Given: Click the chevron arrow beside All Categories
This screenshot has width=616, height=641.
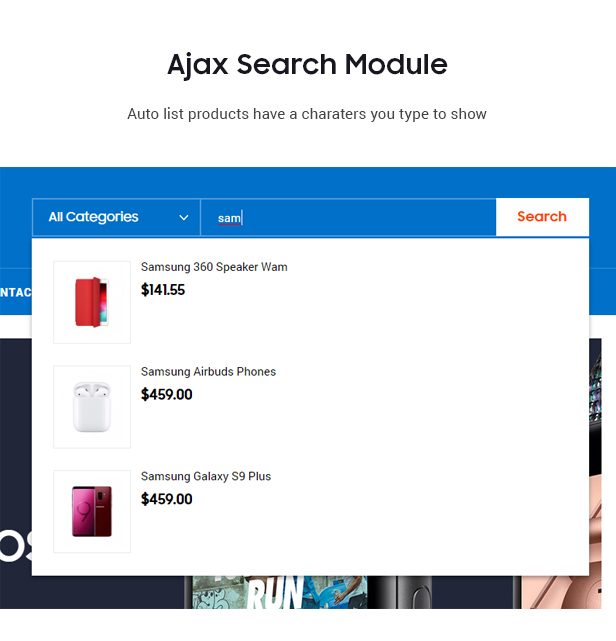Looking at the screenshot, I should [x=184, y=217].
